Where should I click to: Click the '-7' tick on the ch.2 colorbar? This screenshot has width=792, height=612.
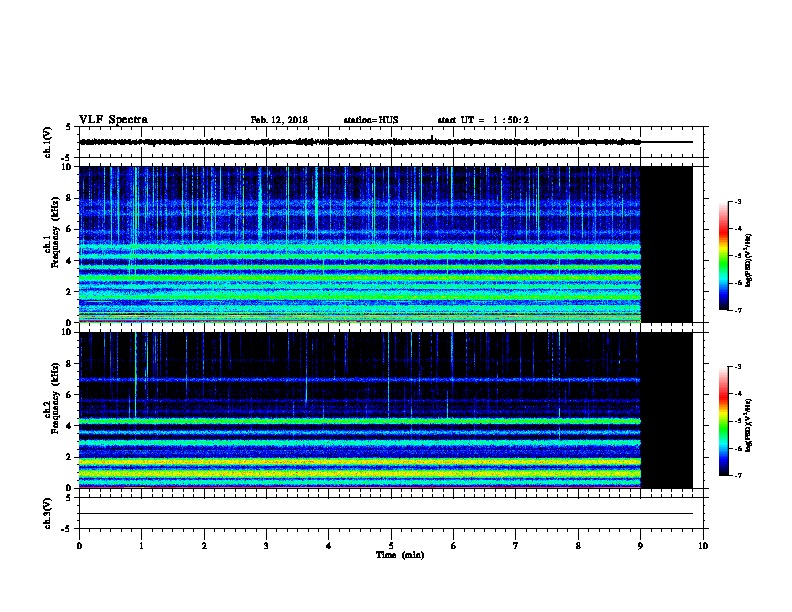pos(738,475)
